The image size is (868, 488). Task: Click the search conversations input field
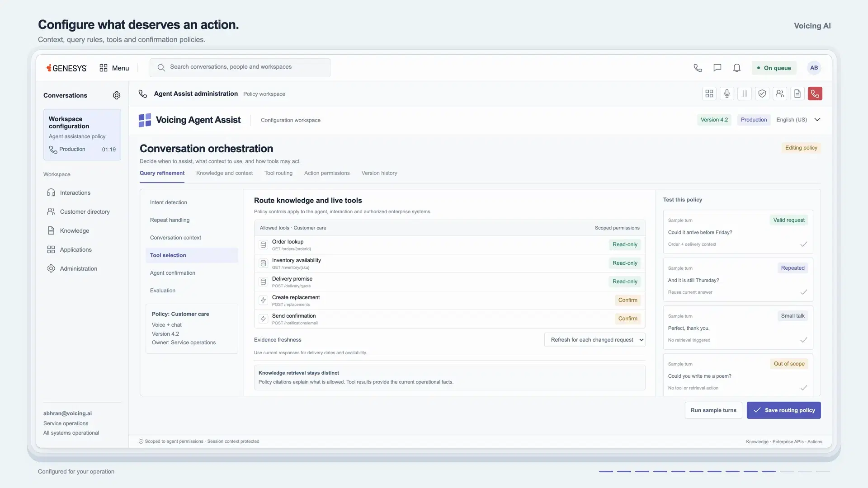coord(240,67)
